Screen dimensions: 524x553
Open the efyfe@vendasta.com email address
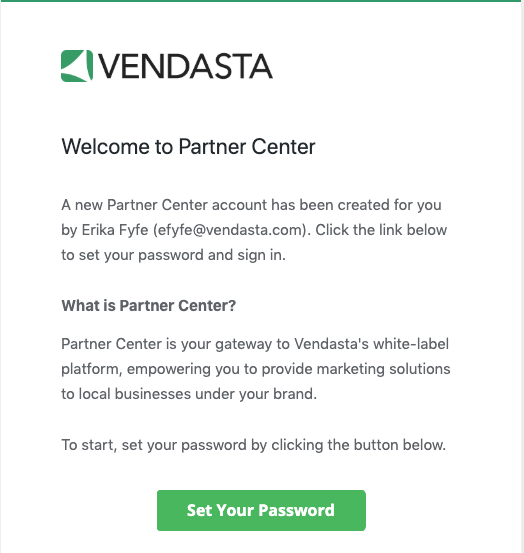(x=232, y=230)
